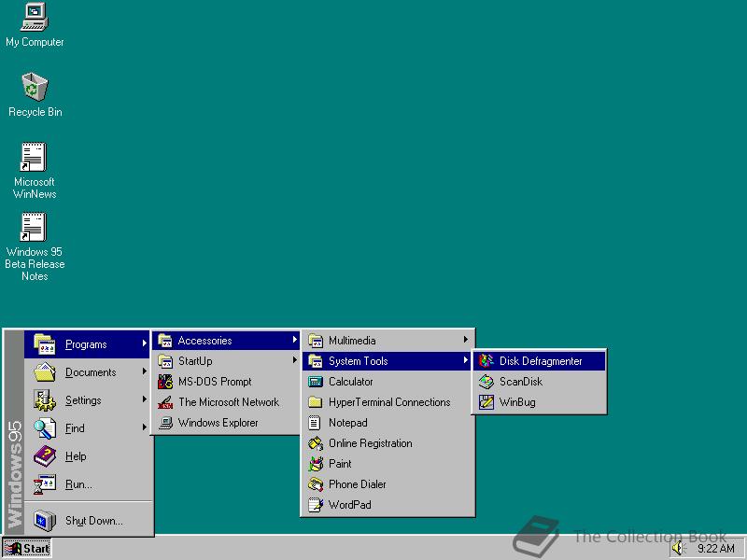The image size is (747, 560).
Task: Expand the StartUp submenu arrow
Action: [x=295, y=360]
